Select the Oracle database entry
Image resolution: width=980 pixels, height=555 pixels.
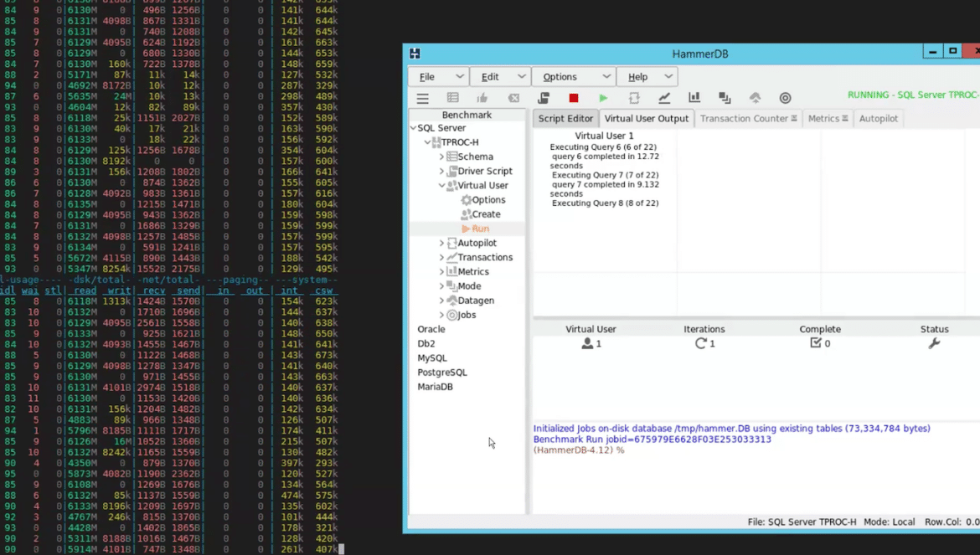[431, 329]
